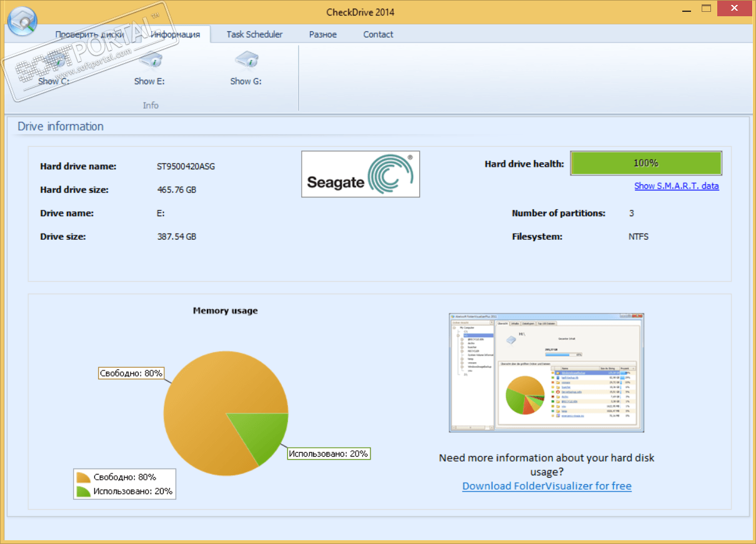Viewport: 756px width, 544px height.
Task: Click the Свободно: 80% callout label
Action: pos(131,373)
